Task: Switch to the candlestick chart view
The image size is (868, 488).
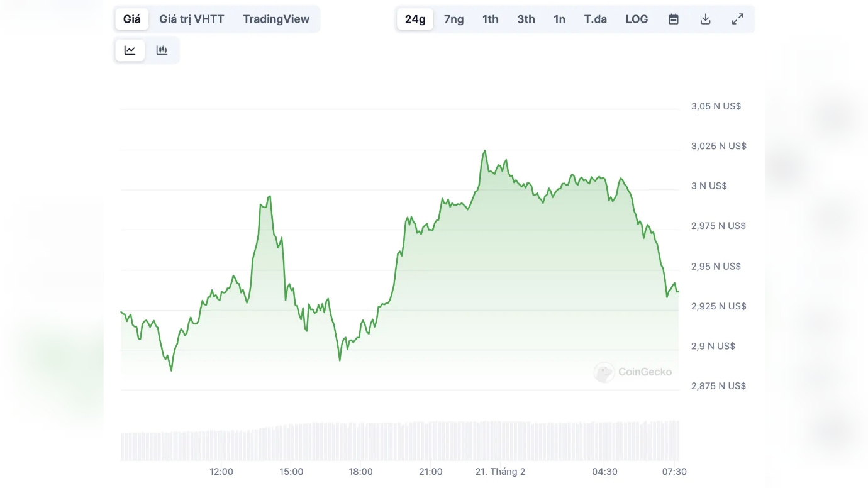Action: [x=162, y=50]
